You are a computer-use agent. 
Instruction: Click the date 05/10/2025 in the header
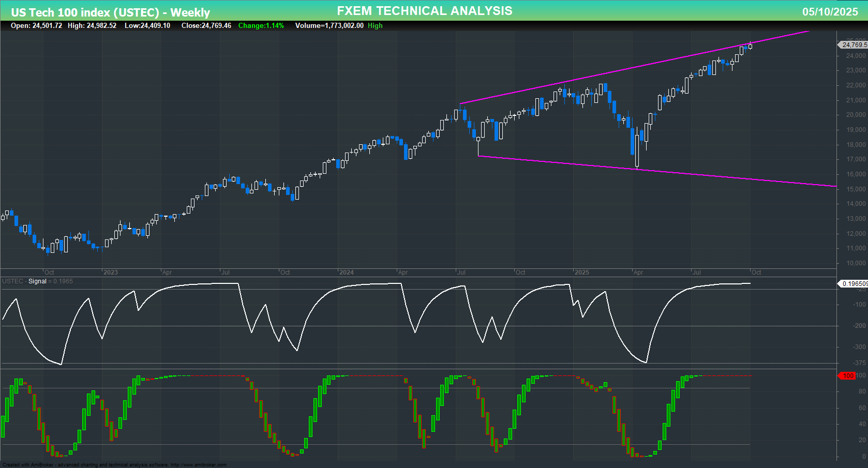tap(829, 11)
